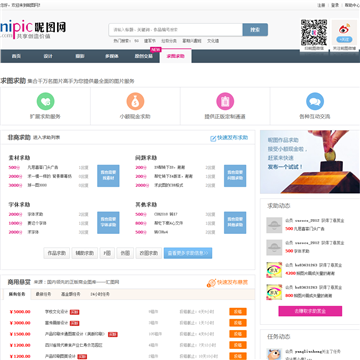Image resolution: width=360 pixels, height=360 pixels.
Task: Open the 作品求助 filter button
Action: click(57, 253)
